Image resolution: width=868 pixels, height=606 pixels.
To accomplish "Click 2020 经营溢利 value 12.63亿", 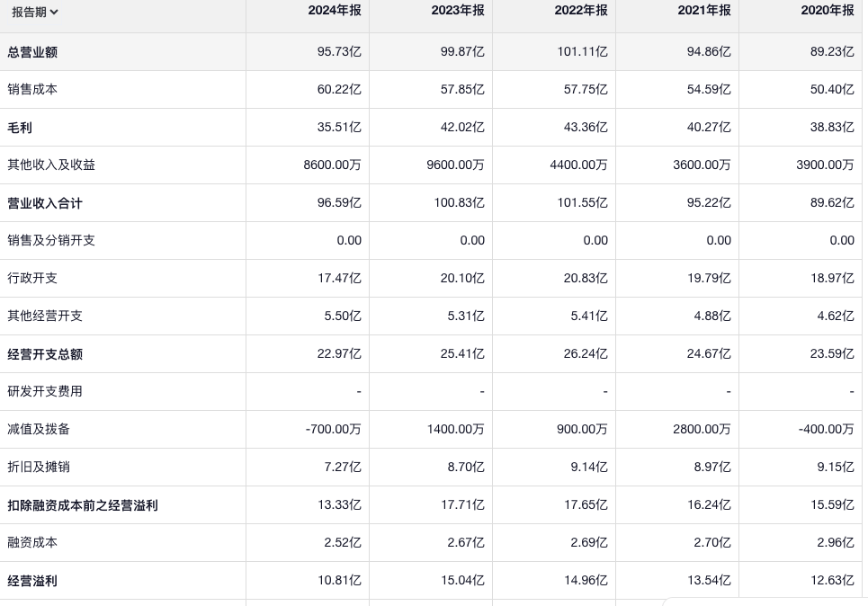I will pyautogui.click(x=832, y=581).
